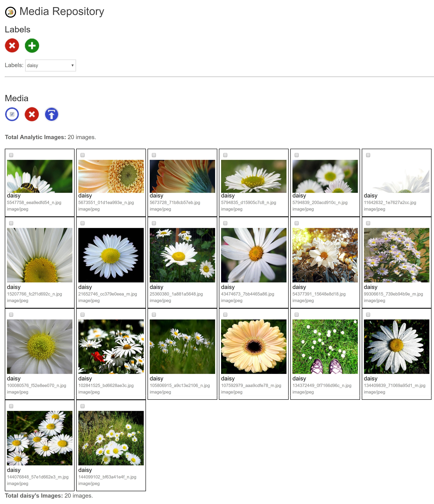
Task: Open yellow gerbera thumbnail 107592979
Action: pyautogui.click(x=254, y=347)
